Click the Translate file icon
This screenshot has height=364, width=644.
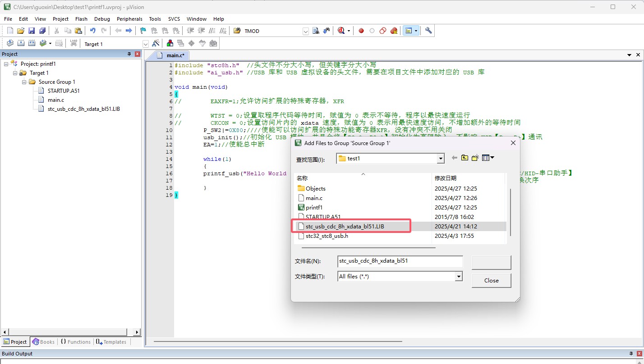10,43
